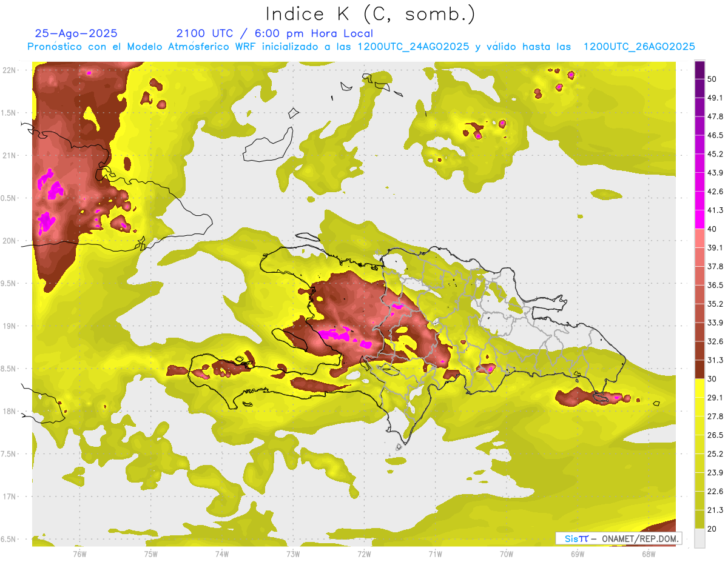Click the dark purple colorbar band above 50

click(x=699, y=70)
